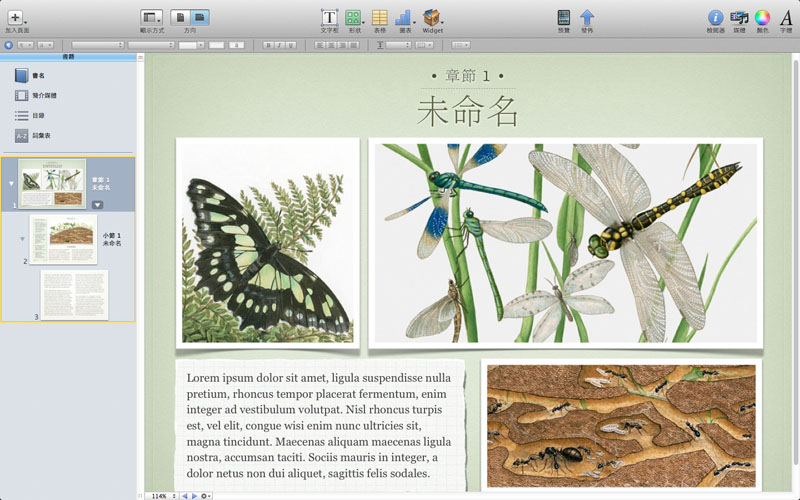The image size is (800, 500).
Task: Open the Colors (顏色) picker
Action: pyautogui.click(x=762, y=17)
